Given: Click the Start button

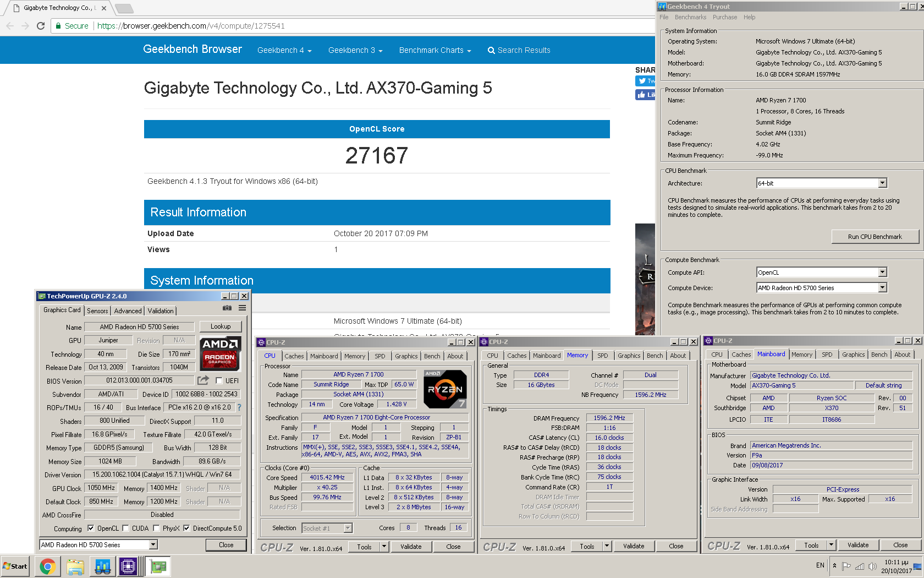Looking at the screenshot, I should [x=15, y=566].
